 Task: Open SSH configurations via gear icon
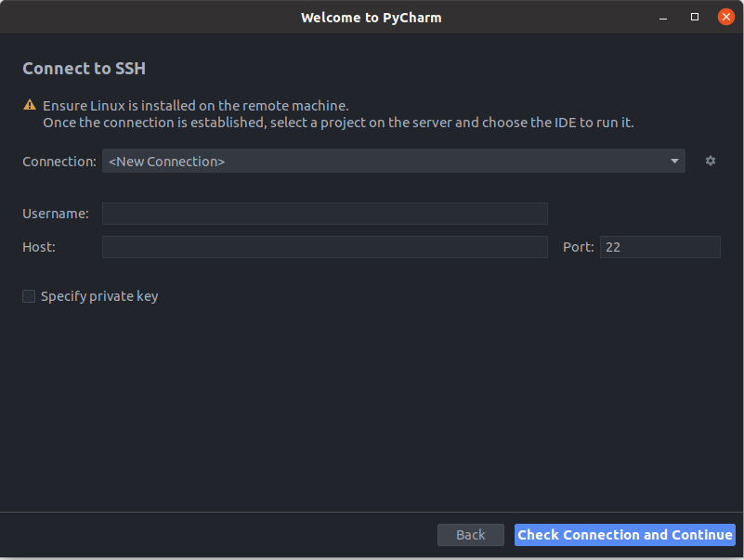point(710,161)
